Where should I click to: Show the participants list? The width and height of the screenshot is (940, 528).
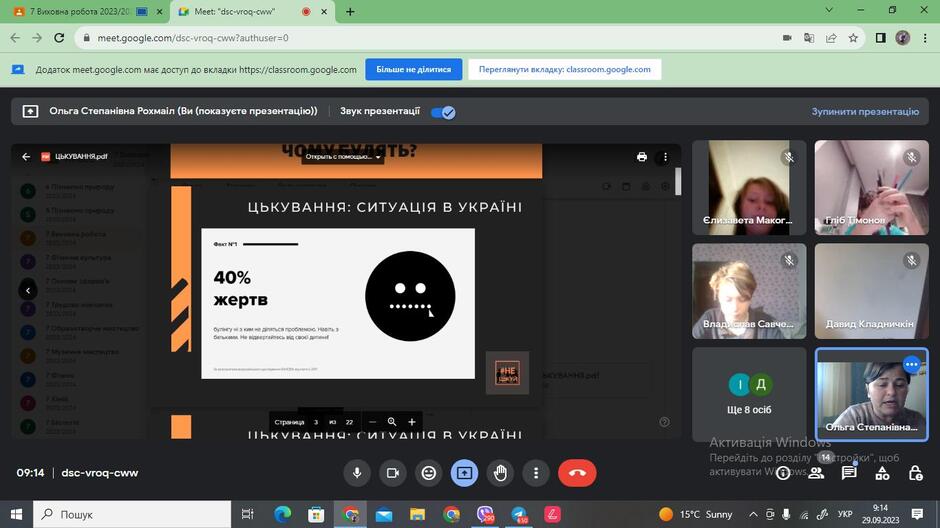tap(816, 473)
